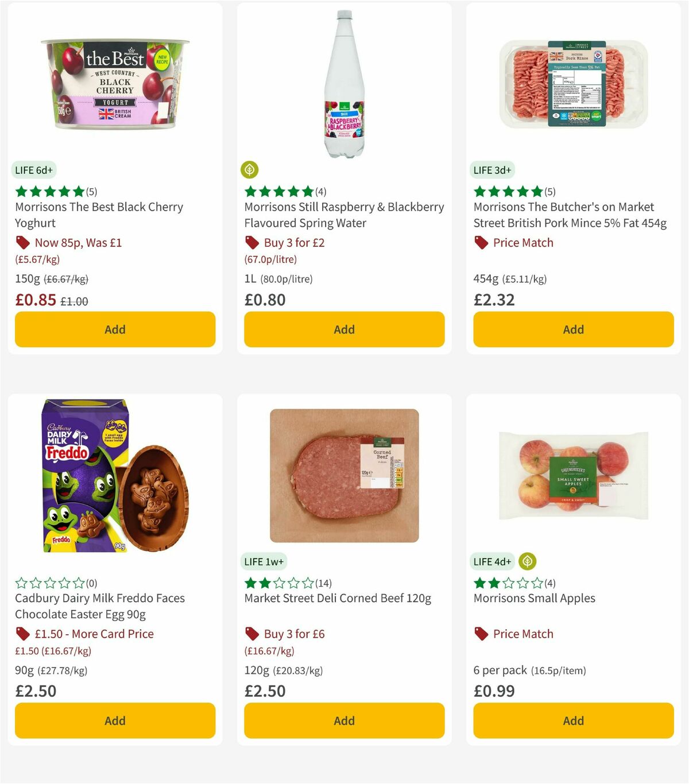Click the star rating for Corned Beef

[x=279, y=583]
